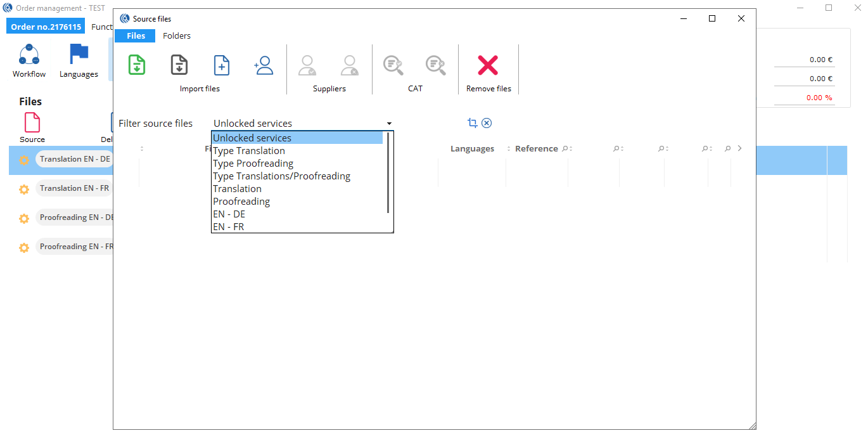Select the red Source file icon
The height and width of the screenshot is (433, 868).
pos(32,122)
